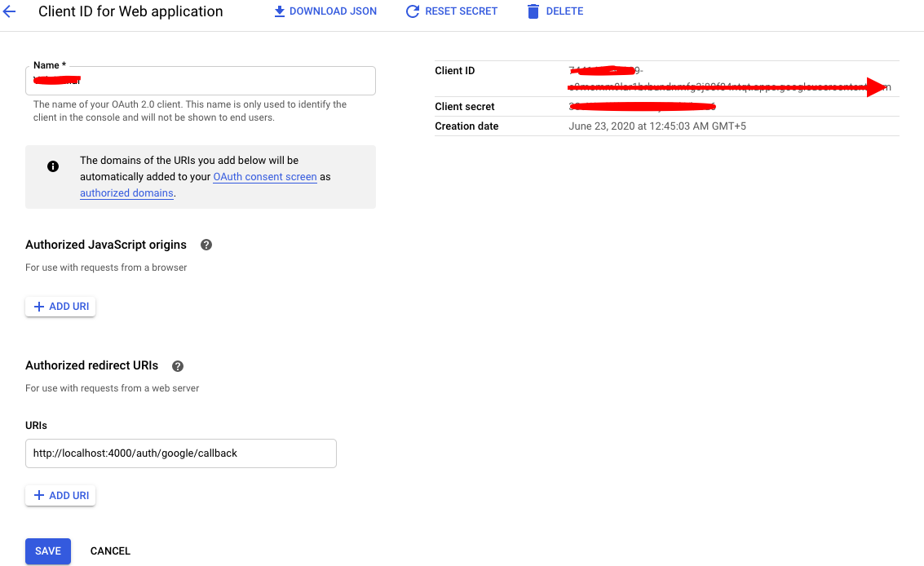924x566 pixels.
Task: Click the Delete trash can icon
Action: [x=533, y=11]
